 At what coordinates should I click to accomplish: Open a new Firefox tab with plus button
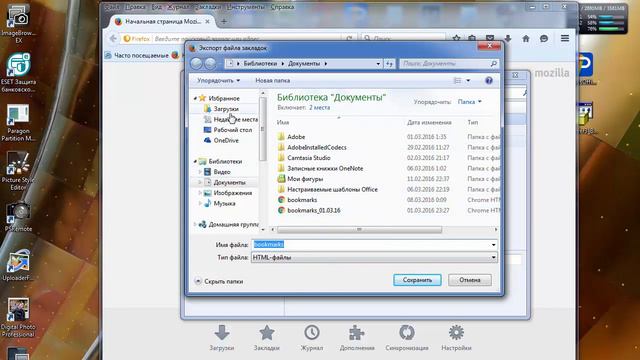(x=224, y=22)
